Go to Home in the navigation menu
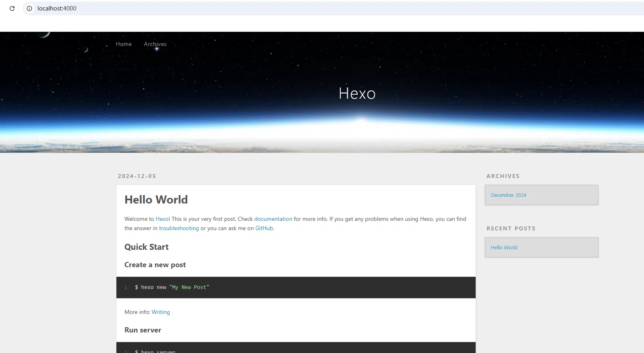 tap(124, 44)
